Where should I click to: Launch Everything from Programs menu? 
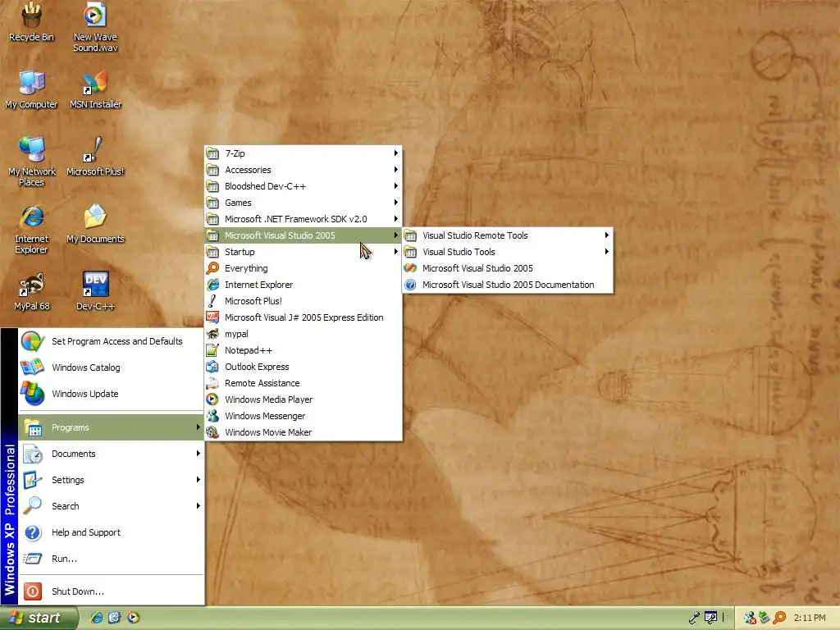[x=304, y=268]
